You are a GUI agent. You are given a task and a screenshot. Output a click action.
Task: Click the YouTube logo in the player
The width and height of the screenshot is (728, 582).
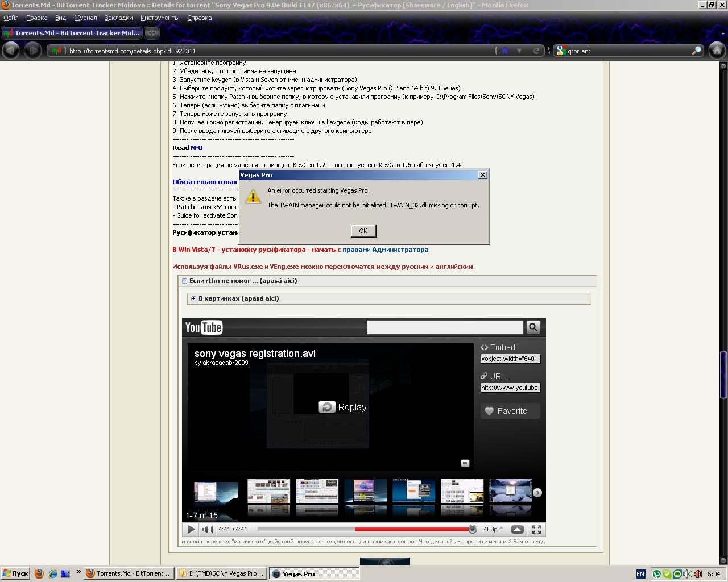click(x=204, y=327)
